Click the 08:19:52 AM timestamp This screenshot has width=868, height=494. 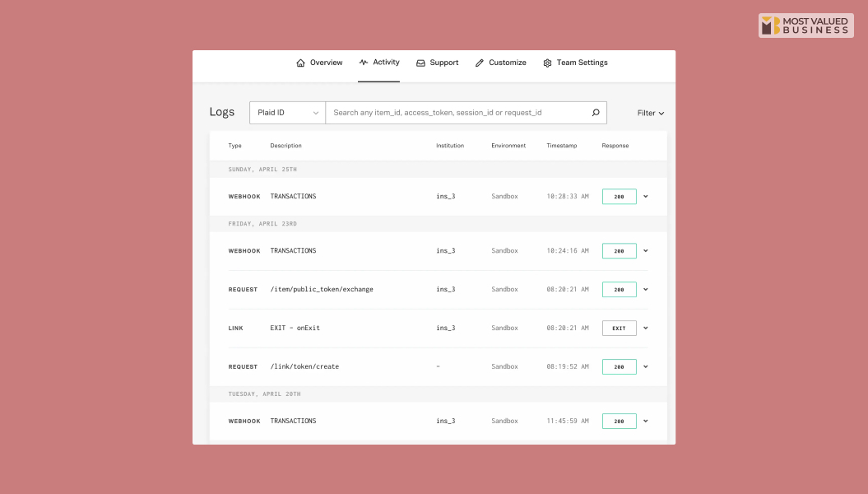click(x=568, y=366)
